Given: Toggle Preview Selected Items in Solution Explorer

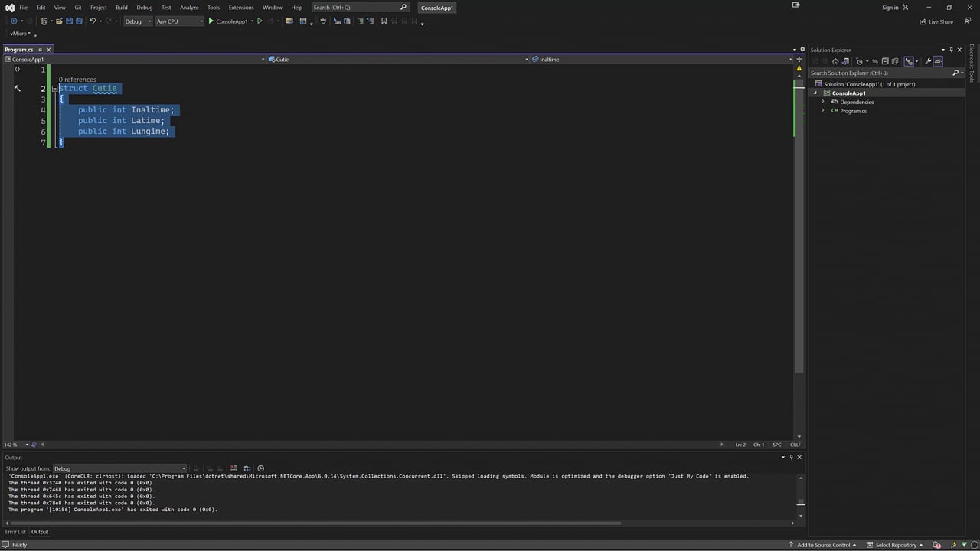Looking at the screenshot, I should (x=938, y=61).
